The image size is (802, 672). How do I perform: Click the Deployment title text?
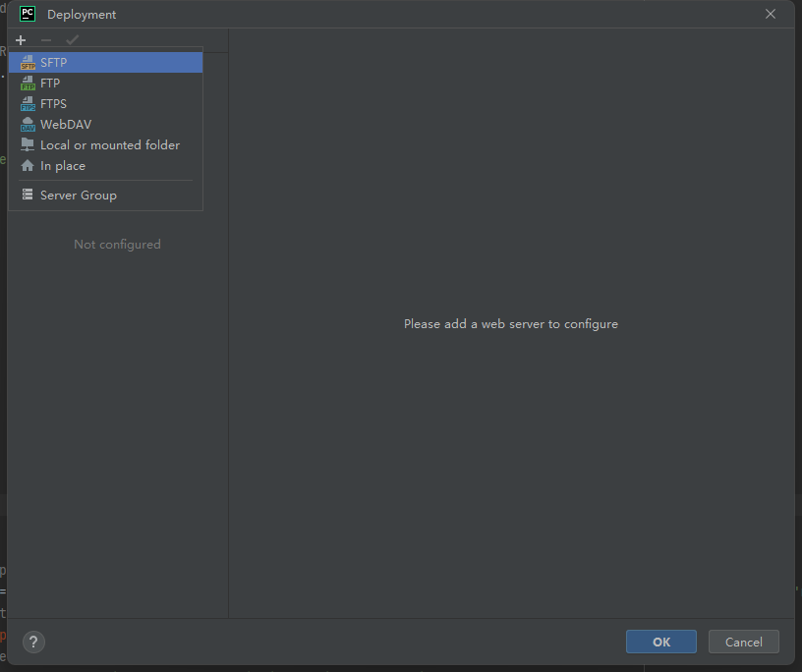[82, 15]
